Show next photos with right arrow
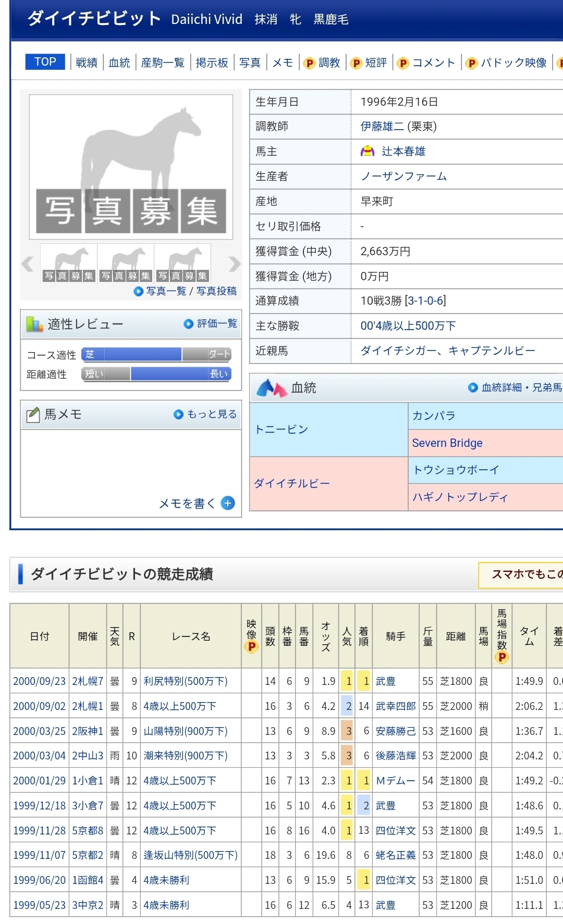This screenshot has width=563, height=924. point(235,264)
